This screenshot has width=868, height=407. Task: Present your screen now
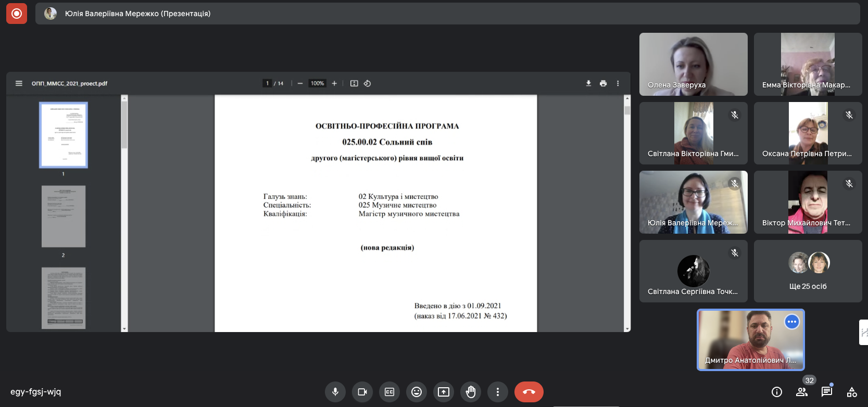444,392
